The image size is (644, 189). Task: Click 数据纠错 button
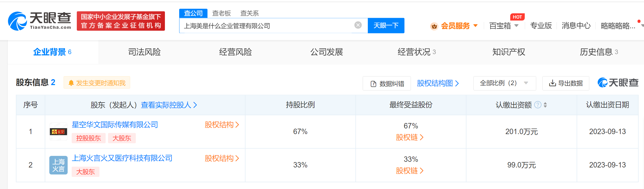click(387, 83)
